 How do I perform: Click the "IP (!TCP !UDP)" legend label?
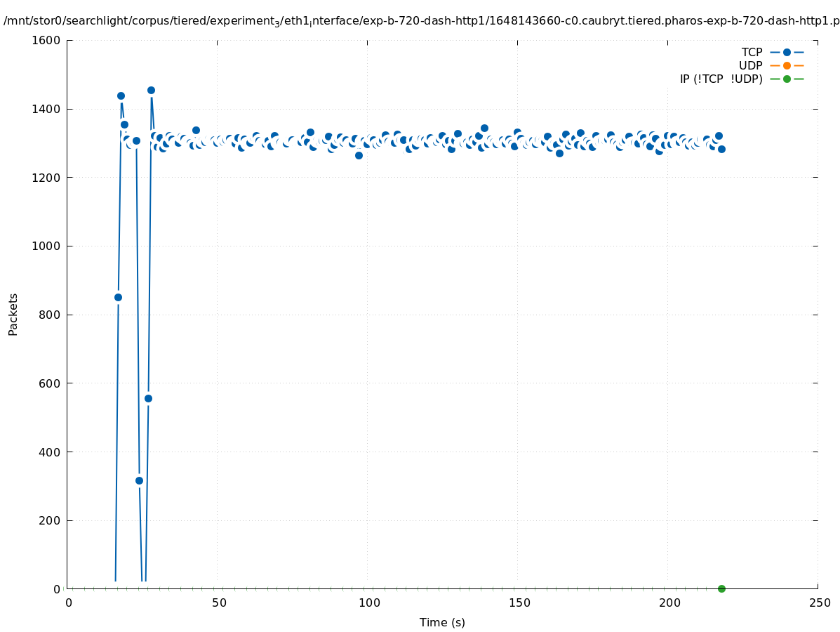coord(721,79)
